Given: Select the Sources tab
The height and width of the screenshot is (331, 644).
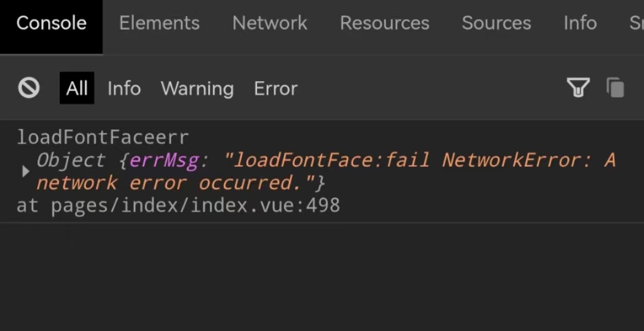Looking at the screenshot, I should [x=496, y=23].
